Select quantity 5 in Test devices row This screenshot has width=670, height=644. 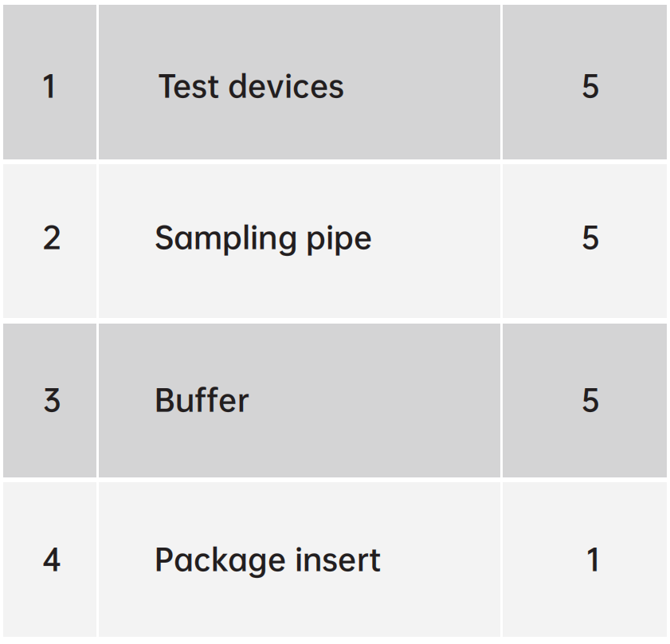point(590,86)
